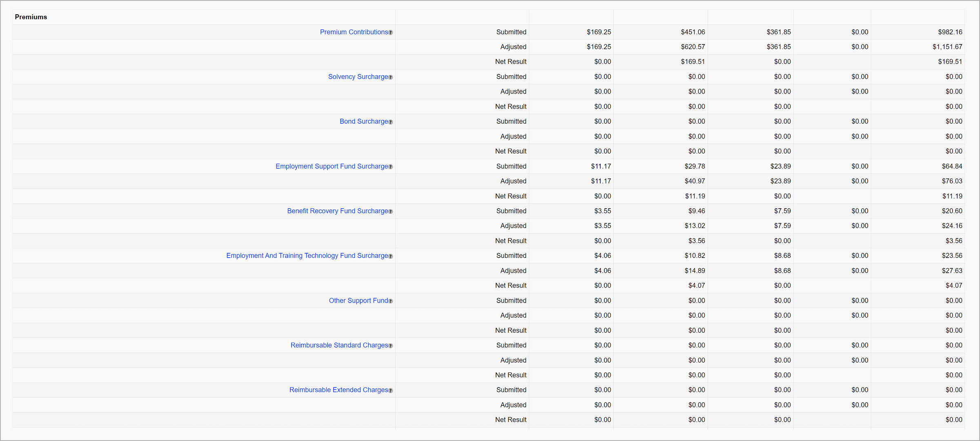Click help icon beside Reimbursable Standard Charges
The height and width of the screenshot is (441, 980).
click(x=391, y=346)
